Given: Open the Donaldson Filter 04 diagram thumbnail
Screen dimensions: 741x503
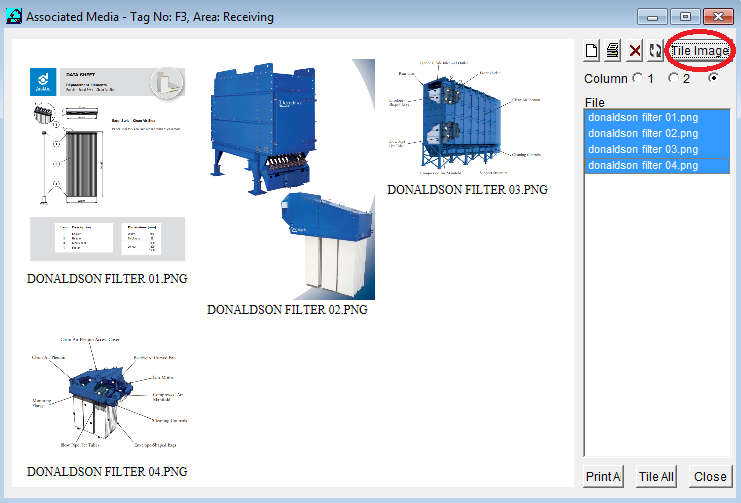Looking at the screenshot, I should click(109, 393).
